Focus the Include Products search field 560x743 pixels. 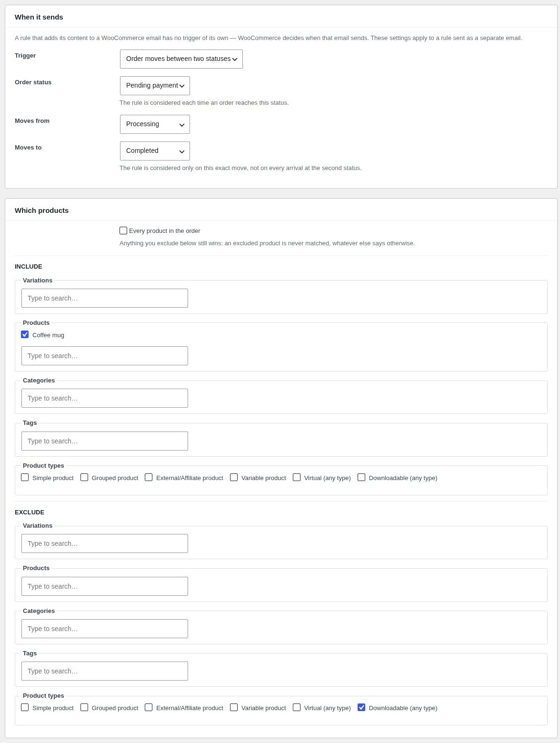pos(105,356)
